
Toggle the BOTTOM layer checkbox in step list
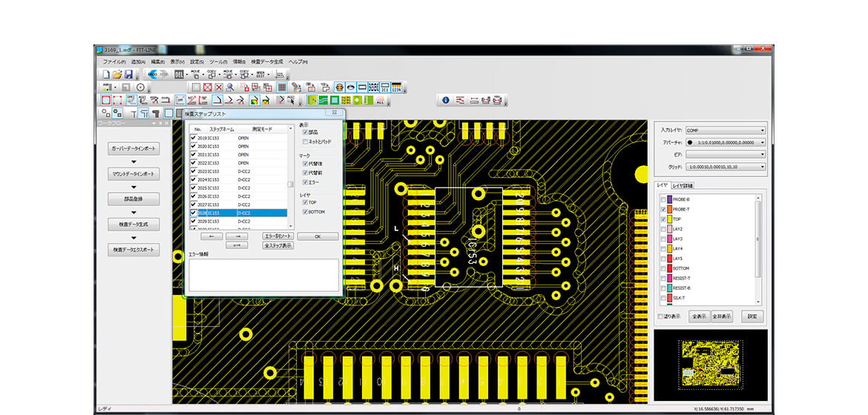point(305,212)
